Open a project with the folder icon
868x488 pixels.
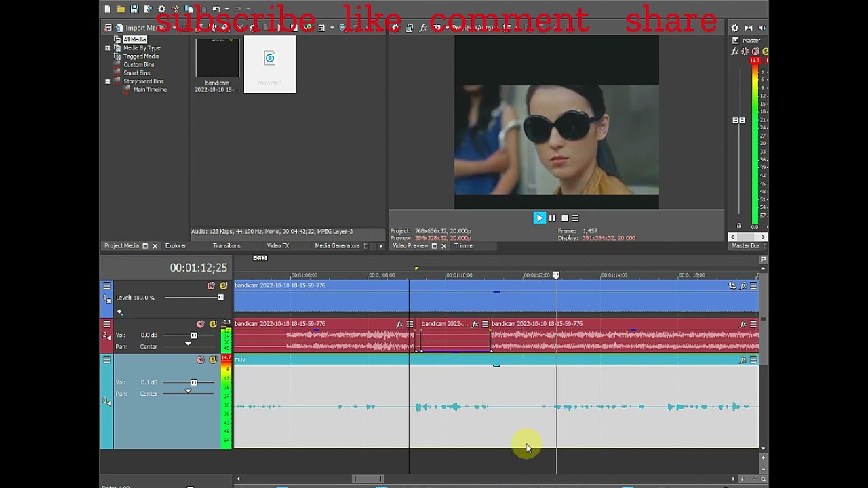121,9
